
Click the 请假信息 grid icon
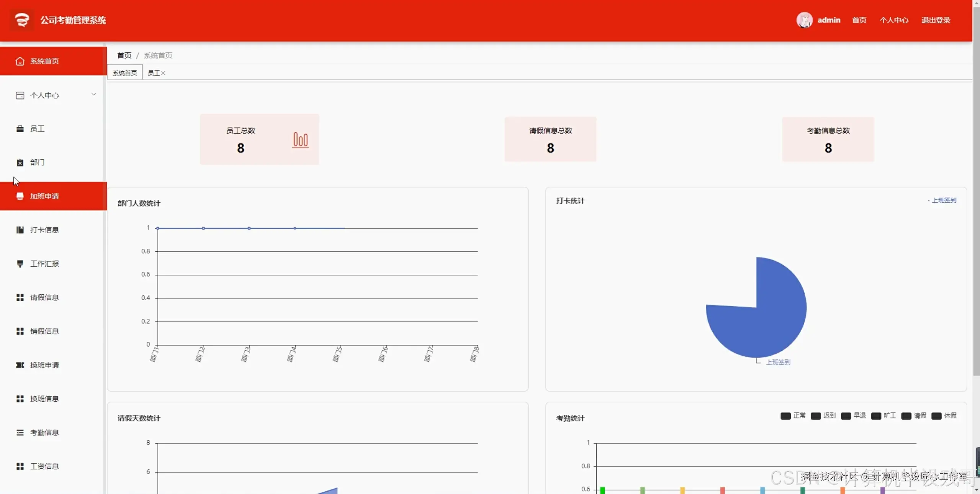pos(20,297)
